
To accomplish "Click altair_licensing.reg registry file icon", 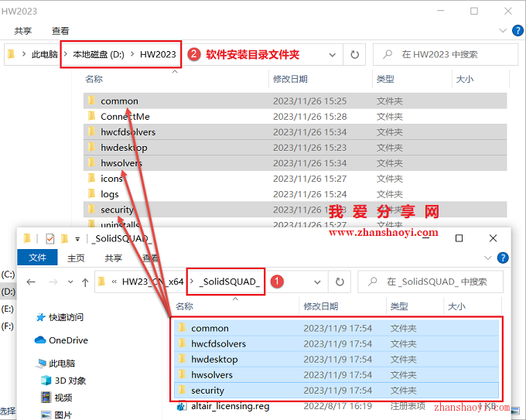I will (x=182, y=406).
